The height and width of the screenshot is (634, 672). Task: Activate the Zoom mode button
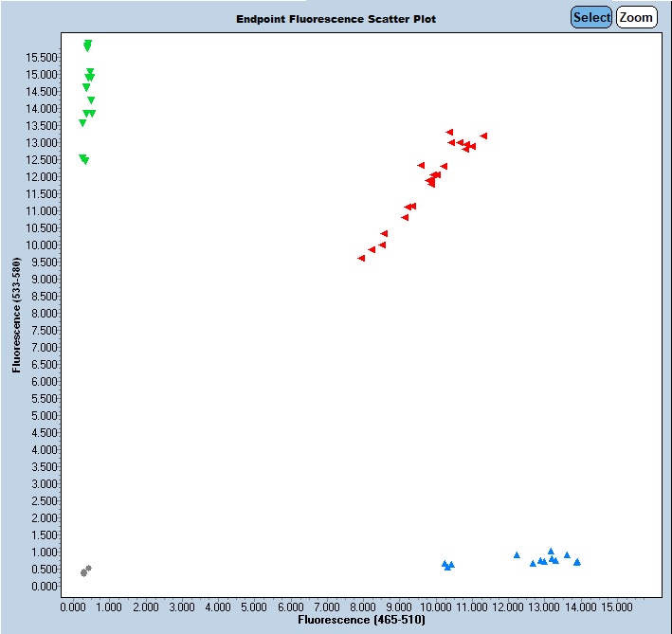[636, 17]
